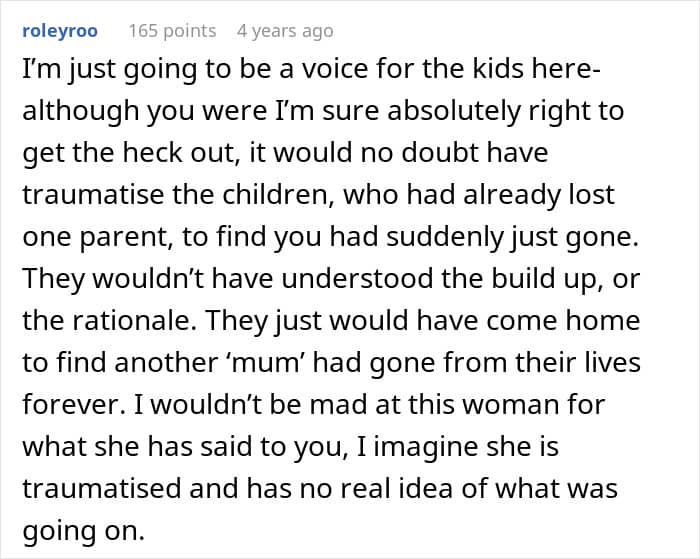
Task: Click the word 'traumatised' near the bottom
Action: click(x=101, y=488)
